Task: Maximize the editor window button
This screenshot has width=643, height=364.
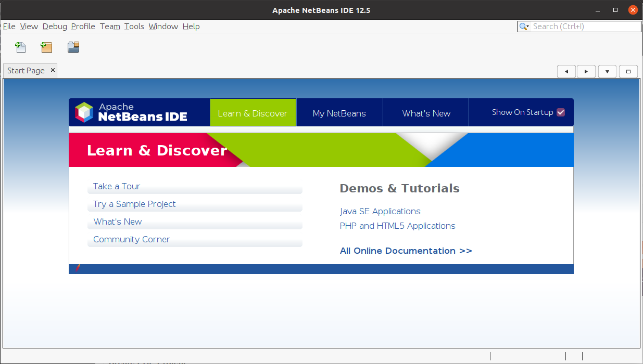Action: tap(628, 72)
